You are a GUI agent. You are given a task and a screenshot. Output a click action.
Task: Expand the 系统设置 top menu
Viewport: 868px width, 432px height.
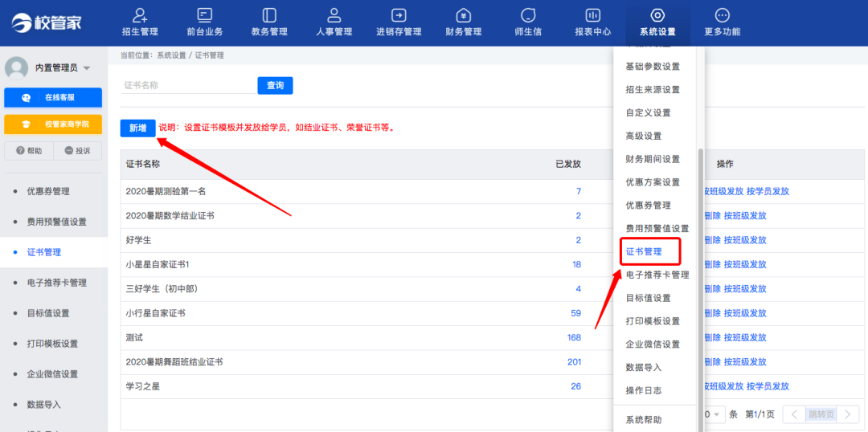click(657, 22)
